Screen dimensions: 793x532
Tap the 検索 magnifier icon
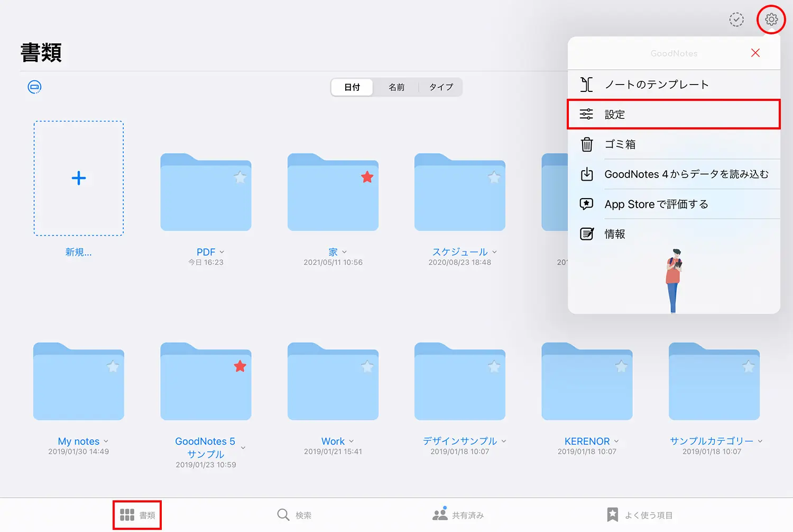pos(283,515)
